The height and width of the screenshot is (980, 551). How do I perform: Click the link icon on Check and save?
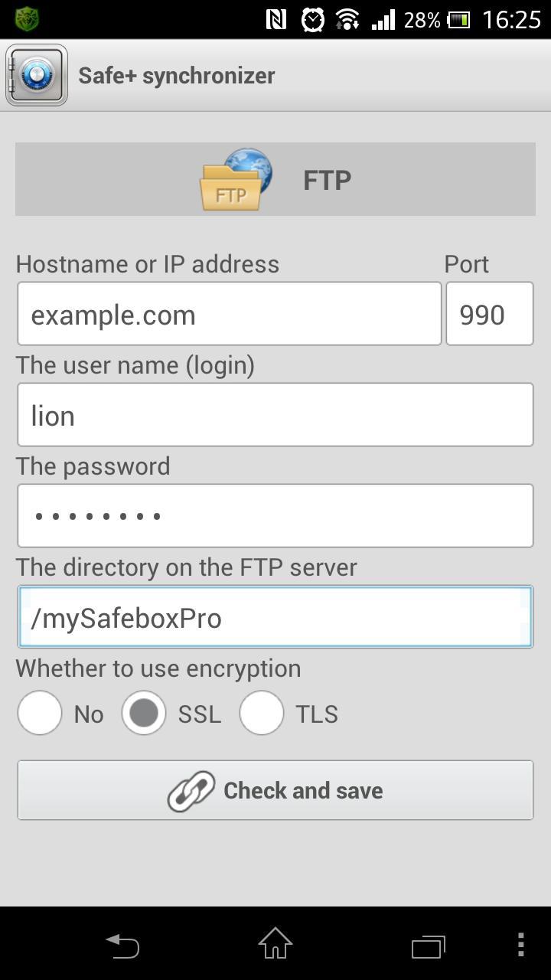190,790
